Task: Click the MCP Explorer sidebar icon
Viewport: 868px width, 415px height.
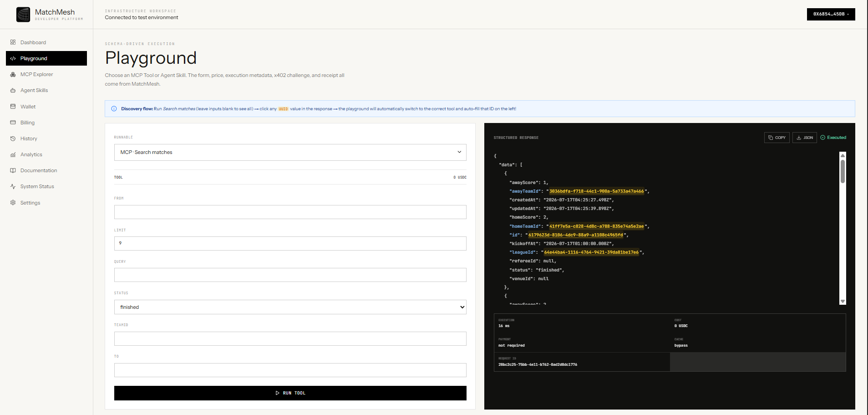Action: click(x=13, y=74)
